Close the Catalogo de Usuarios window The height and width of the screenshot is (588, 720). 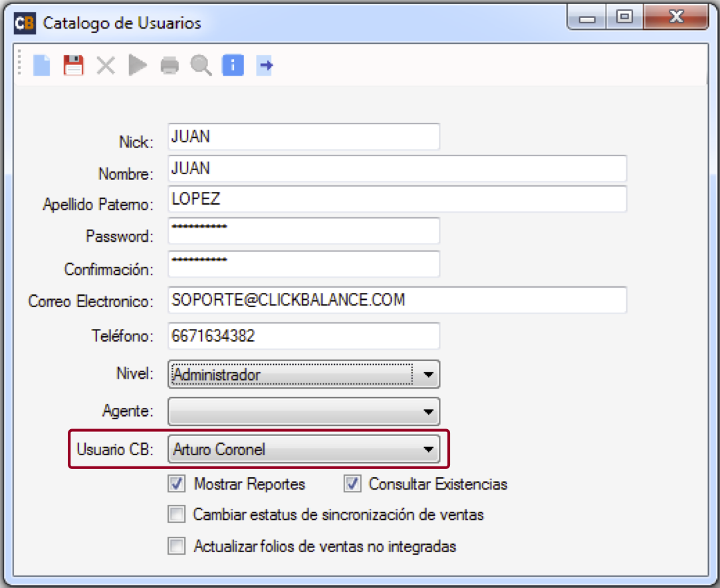pyautogui.click(x=676, y=17)
